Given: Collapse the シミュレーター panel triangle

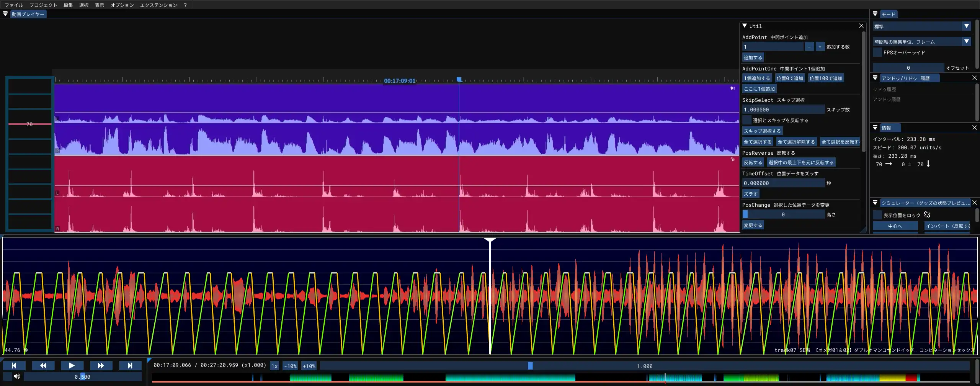Looking at the screenshot, I should [x=875, y=203].
